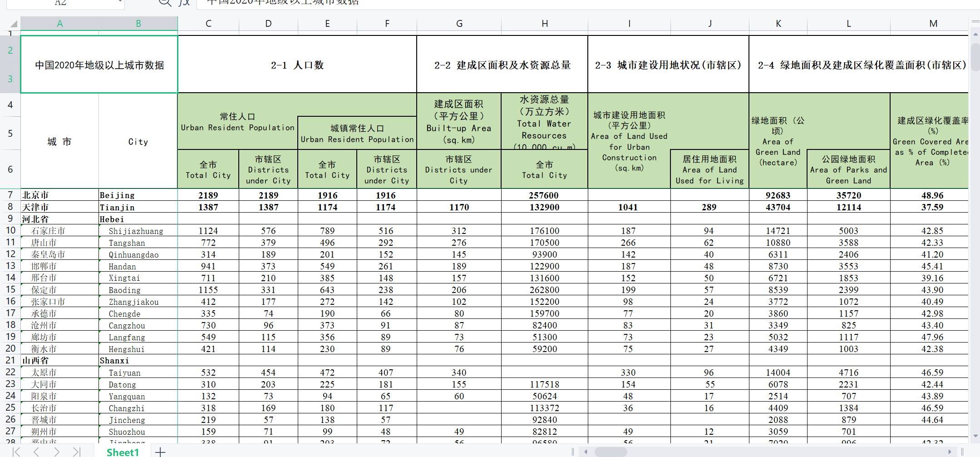This screenshot has width=980, height=457.
Task: Select row 21 by its row header
Action: [10, 360]
